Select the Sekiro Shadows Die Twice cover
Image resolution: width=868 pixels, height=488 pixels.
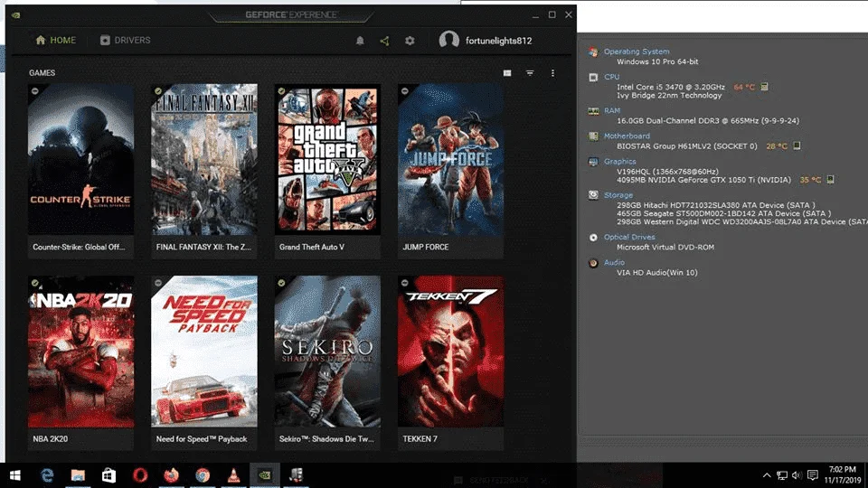pos(327,352)
